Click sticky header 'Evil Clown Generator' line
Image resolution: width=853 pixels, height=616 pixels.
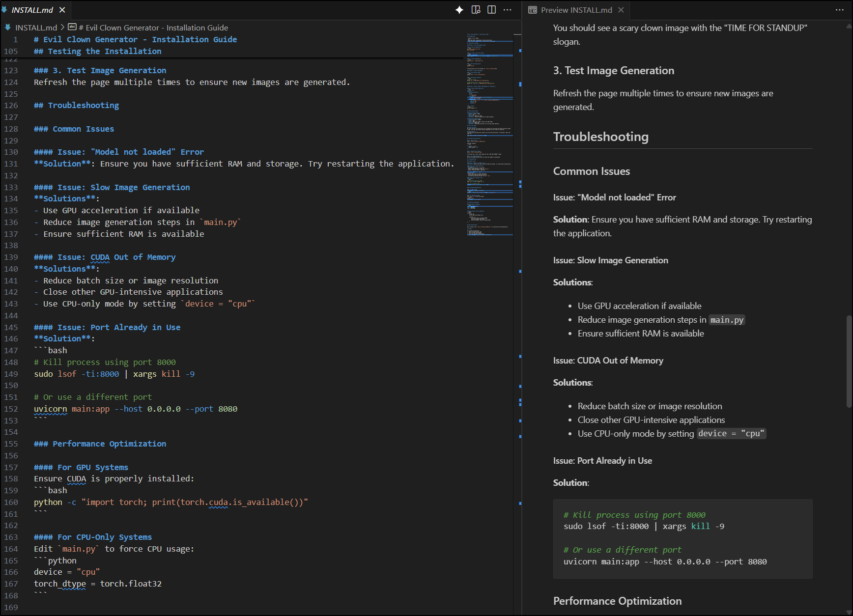(x=135, y=39)
